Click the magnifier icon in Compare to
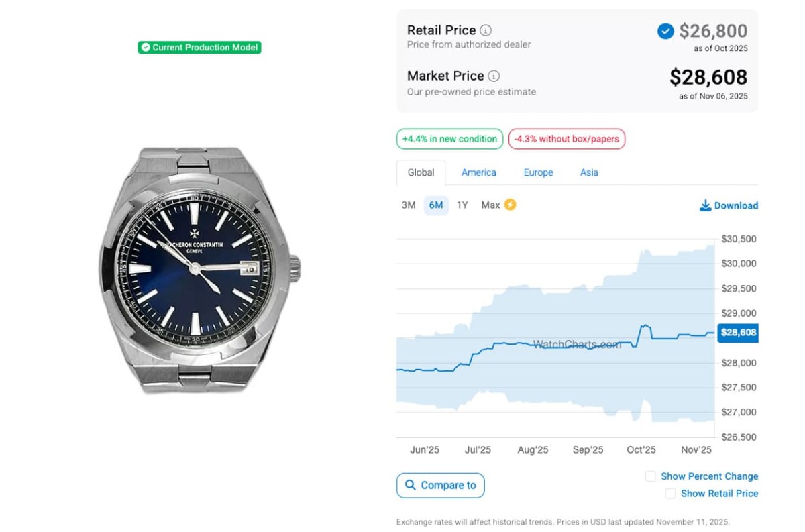The image size is (805, 532). [x=410, y=485]
